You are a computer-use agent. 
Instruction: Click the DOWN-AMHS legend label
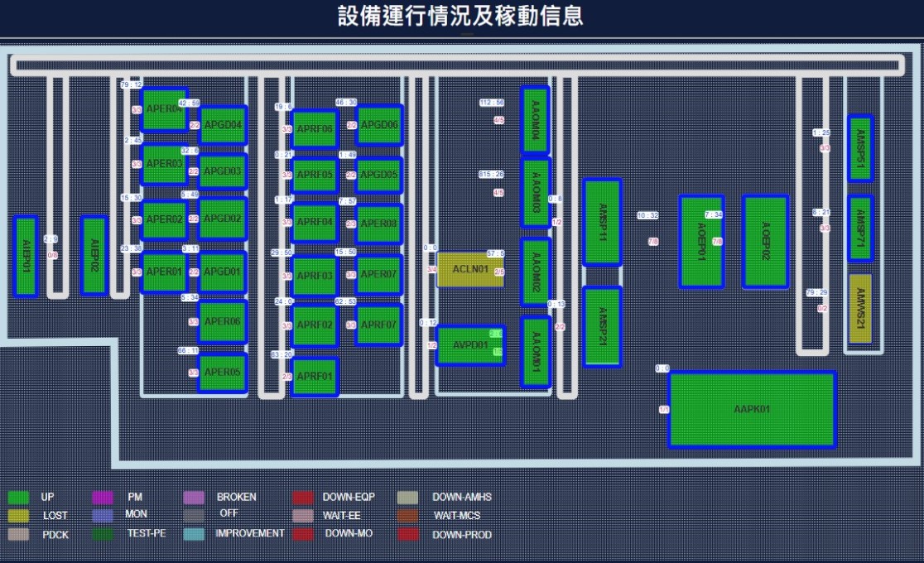coord(461,498)
